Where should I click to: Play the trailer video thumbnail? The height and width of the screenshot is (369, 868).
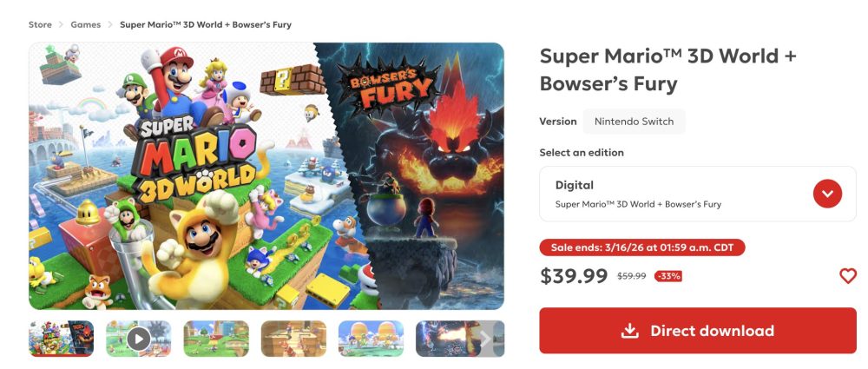coord(138,338)
